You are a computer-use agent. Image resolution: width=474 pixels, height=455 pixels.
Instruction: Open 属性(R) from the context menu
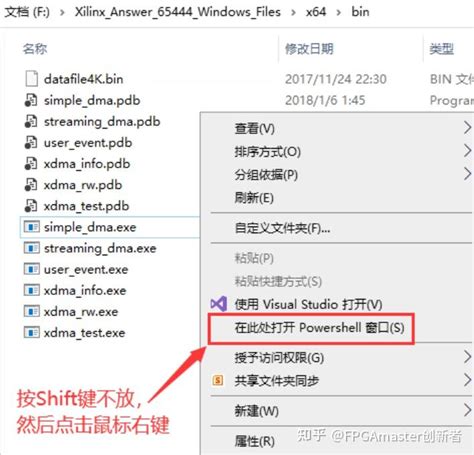(x=255, y=441)
